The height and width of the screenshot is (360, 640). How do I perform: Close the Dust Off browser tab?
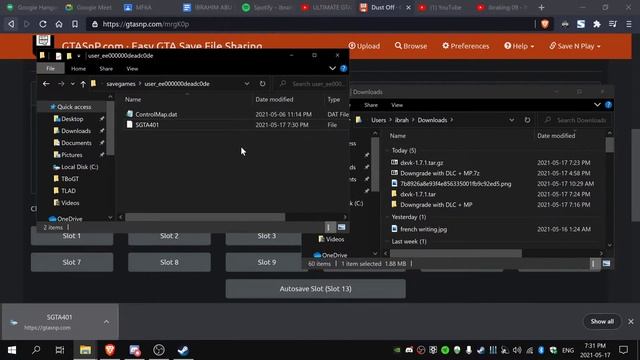coord(408,7)
